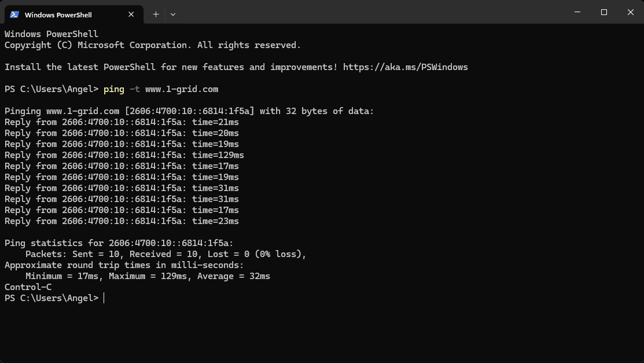644x363 pixels.
Task: Maximize the terminal window
Action: (x=603, y=12)
